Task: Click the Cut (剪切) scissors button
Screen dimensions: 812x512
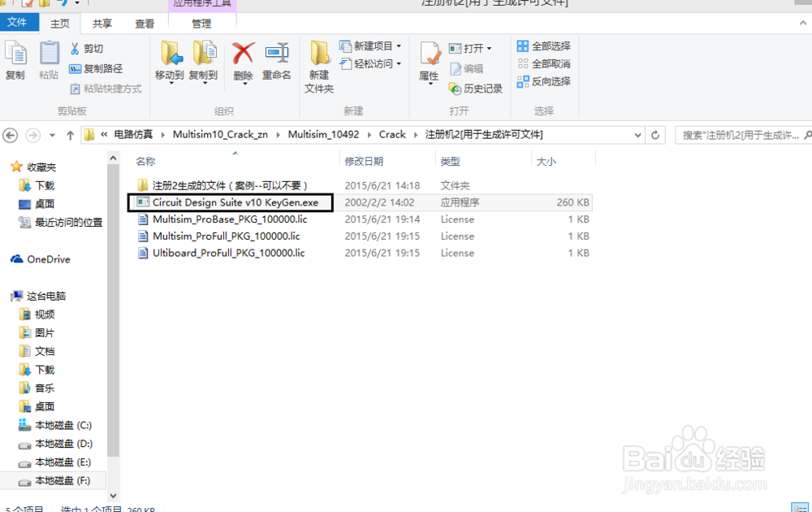Action: pyautogui.click(x=87, y=49)
